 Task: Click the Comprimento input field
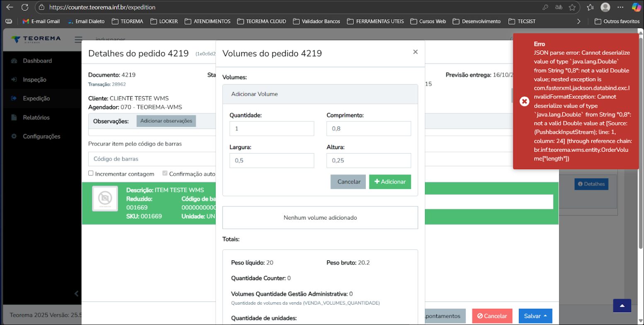pos(368,129)
